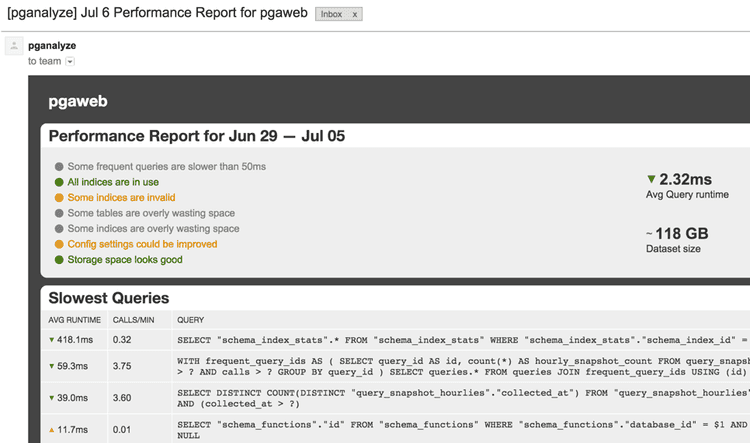
Task: Remove the Inbox label with the x
Action: tap(354, 14)
